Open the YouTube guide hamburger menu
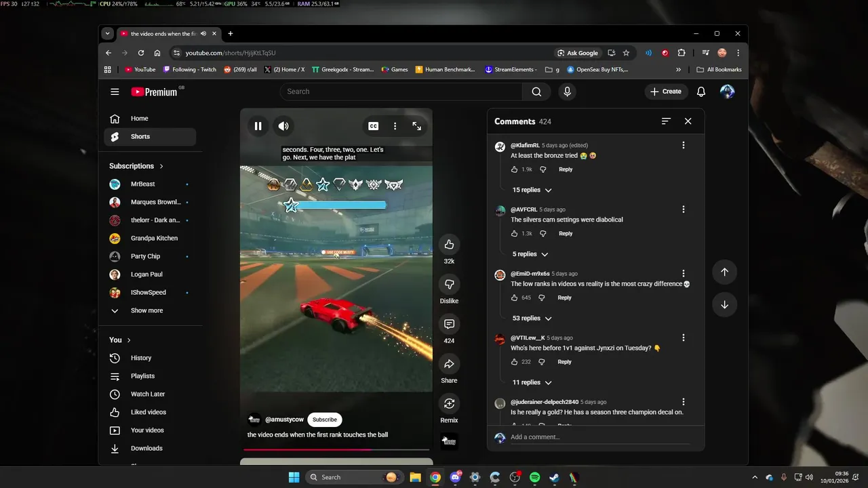 (x=115, y=91)
